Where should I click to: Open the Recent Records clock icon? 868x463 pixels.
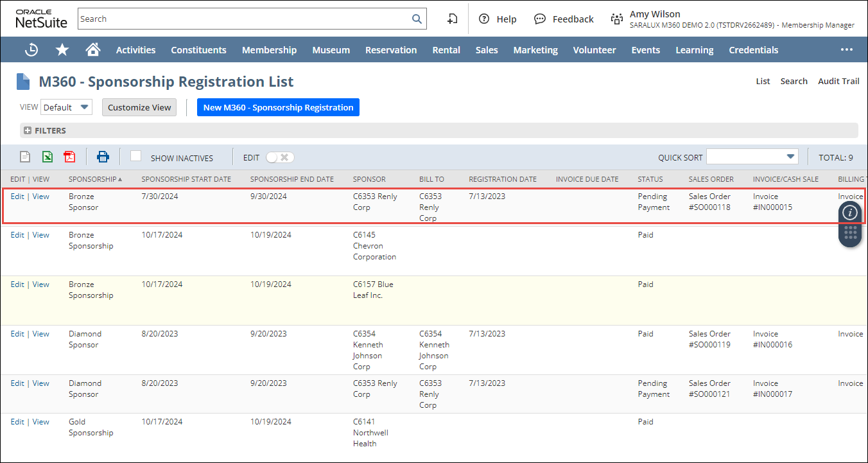click(31, 50)
